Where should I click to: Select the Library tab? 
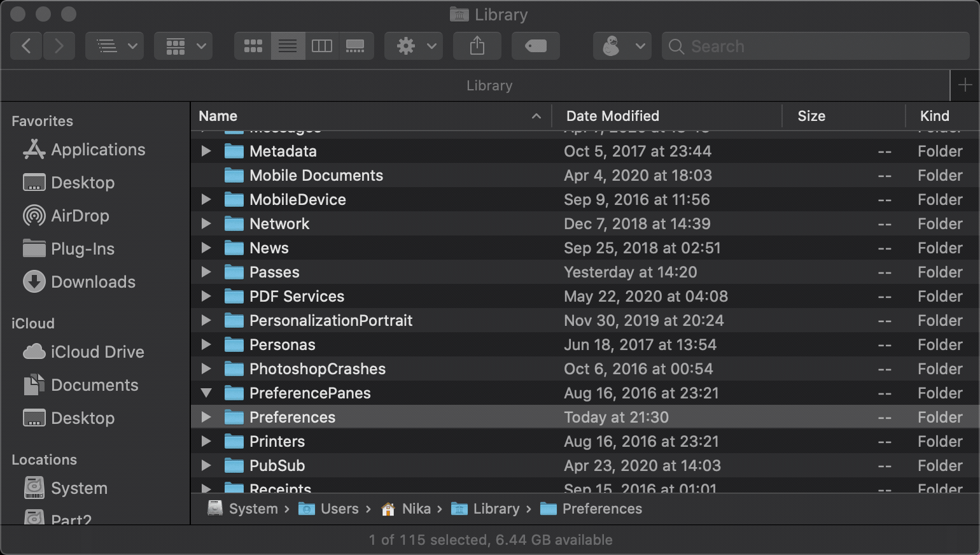489,85
